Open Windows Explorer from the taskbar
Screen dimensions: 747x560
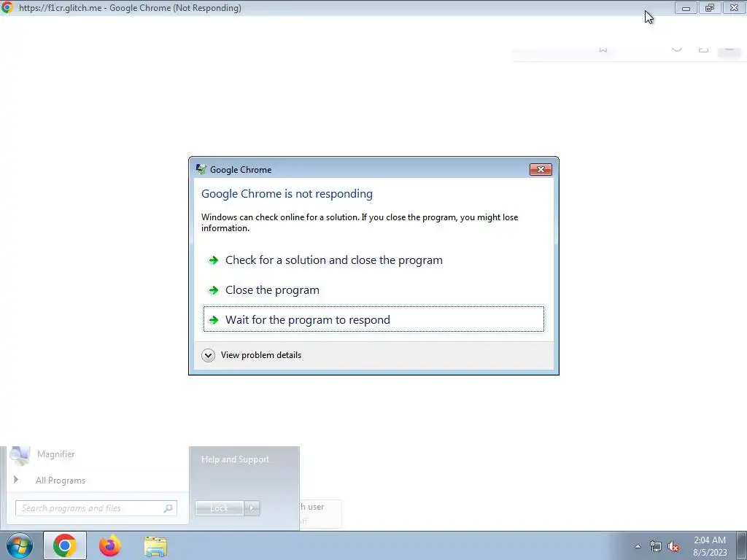click(155, 546)
